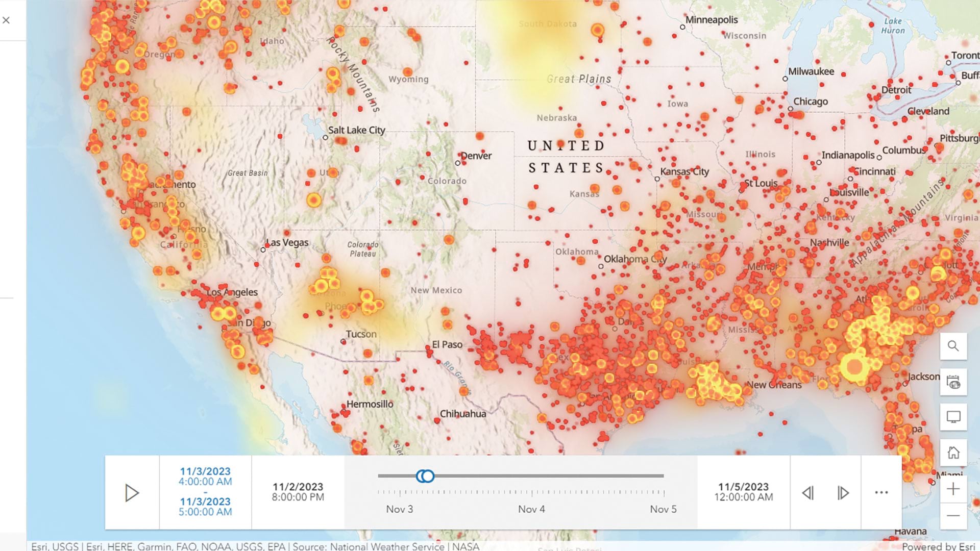The width and height of the screenshot is (980, 551).
Task: Click the Denver city marker
Action: pyautogui.click(x=457, y=163)
